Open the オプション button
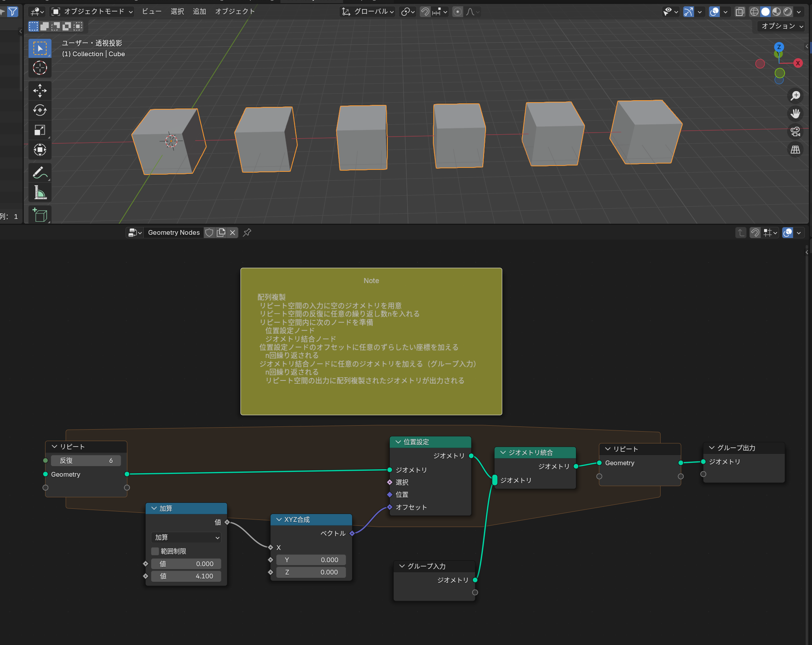This screenshot has width=812, height=645. 782,26
